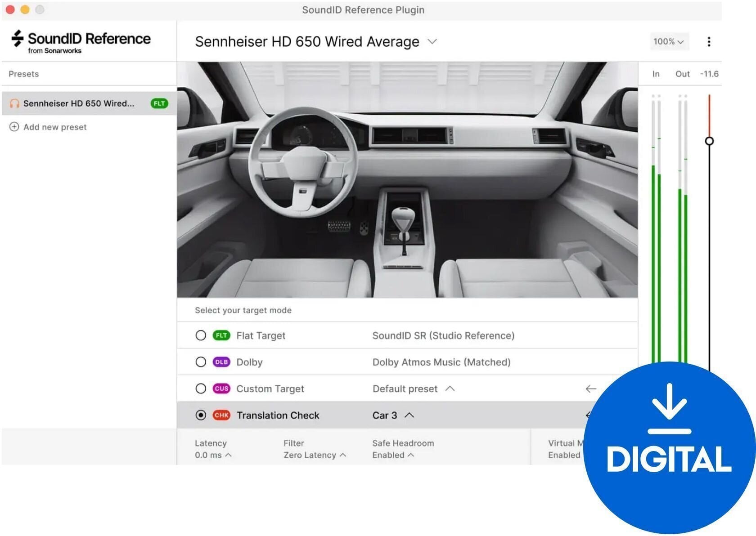This screenshot has width=756, height=536.
Task: Click the output level meter bars
Action: 683,229
